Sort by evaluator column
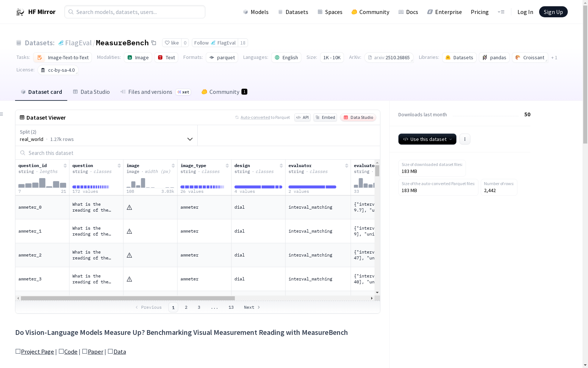This screenshot has height=368, width=588. click(347, 166)
